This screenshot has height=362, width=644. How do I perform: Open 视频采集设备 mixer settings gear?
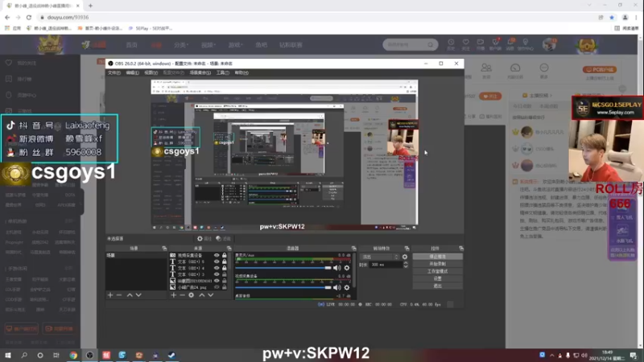347,288
